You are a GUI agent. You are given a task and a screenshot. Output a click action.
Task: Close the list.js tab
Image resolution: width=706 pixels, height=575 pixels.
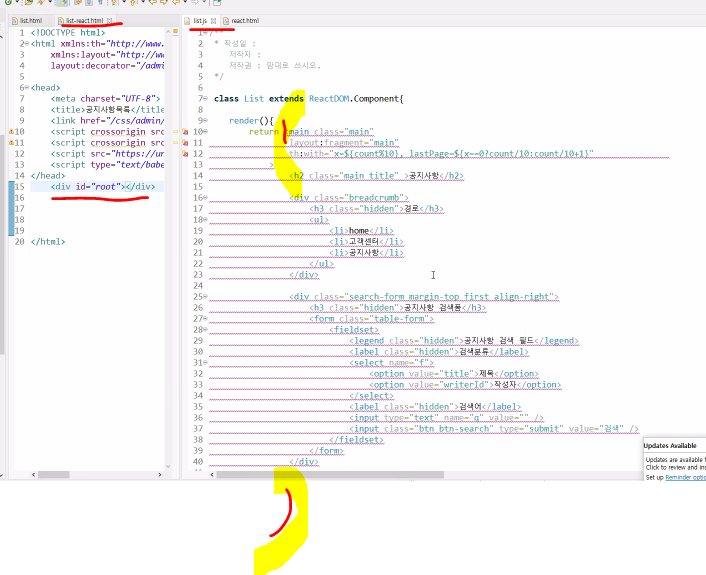pyautogui.click(x=213, y=21)
